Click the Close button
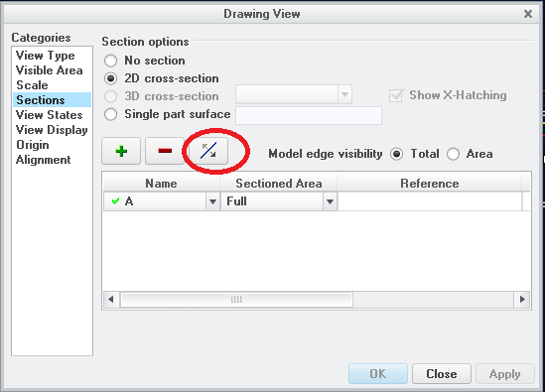 click(442, 374)
